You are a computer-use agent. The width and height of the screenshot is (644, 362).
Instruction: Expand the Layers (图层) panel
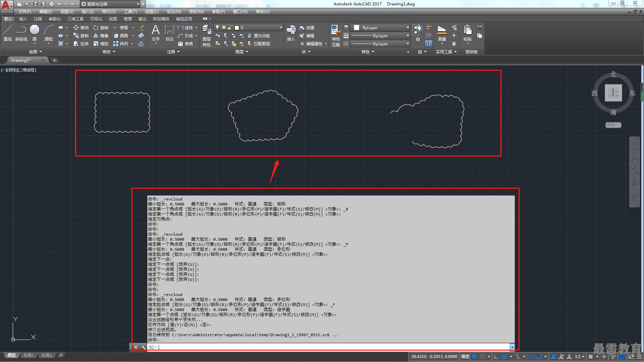pos(241,52)
